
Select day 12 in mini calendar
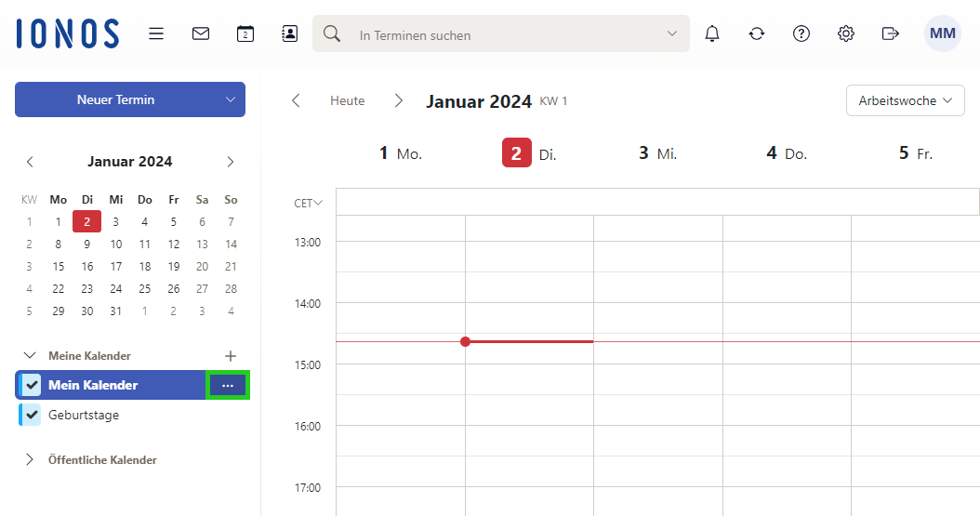pos(174,245)
